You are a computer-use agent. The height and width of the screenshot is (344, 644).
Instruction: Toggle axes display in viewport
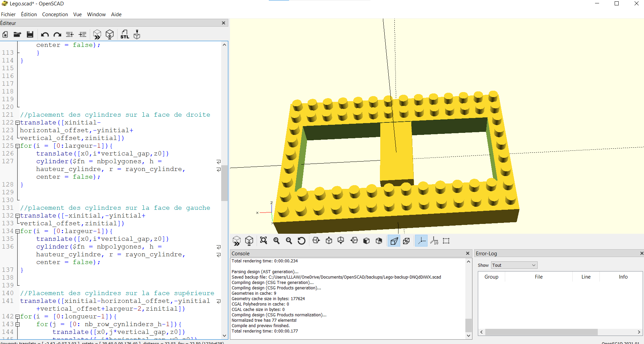421,241
